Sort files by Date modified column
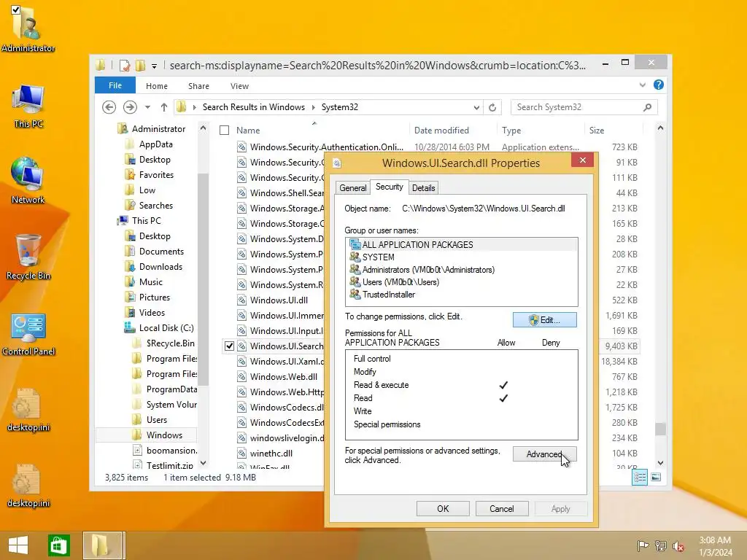Image resolution: width=747 pixels, height=560 pixels. (x=441, y=130)
